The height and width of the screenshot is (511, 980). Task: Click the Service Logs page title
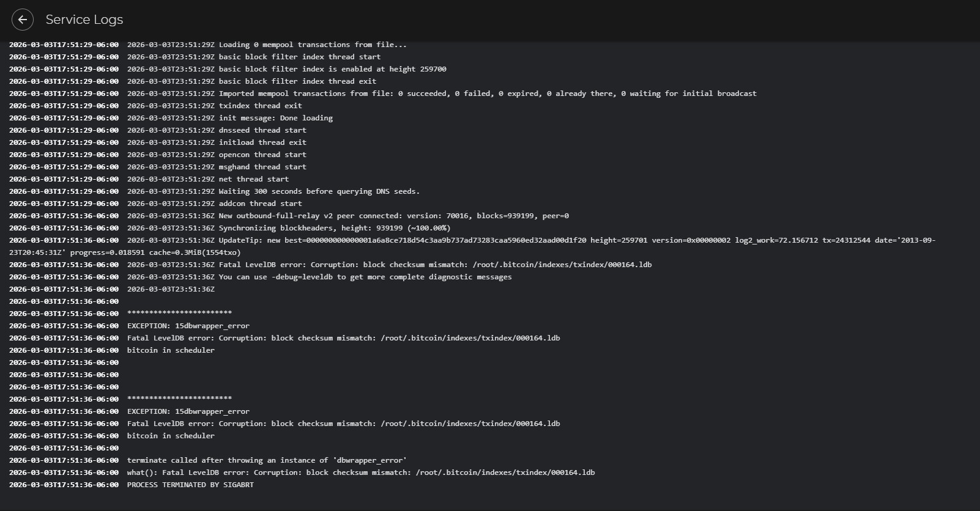(84, 20)
